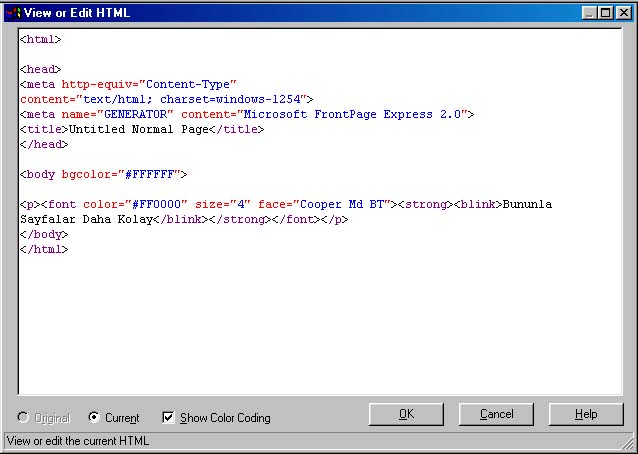Select the Current radio button
The height and width of the screenshot is (454, 638).
[x=94, y=418]
